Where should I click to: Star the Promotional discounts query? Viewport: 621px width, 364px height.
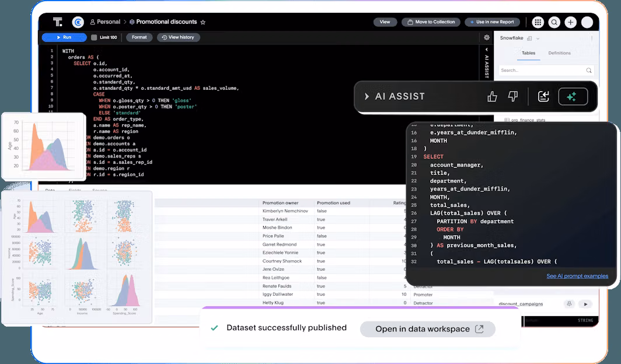pos(203,22)
